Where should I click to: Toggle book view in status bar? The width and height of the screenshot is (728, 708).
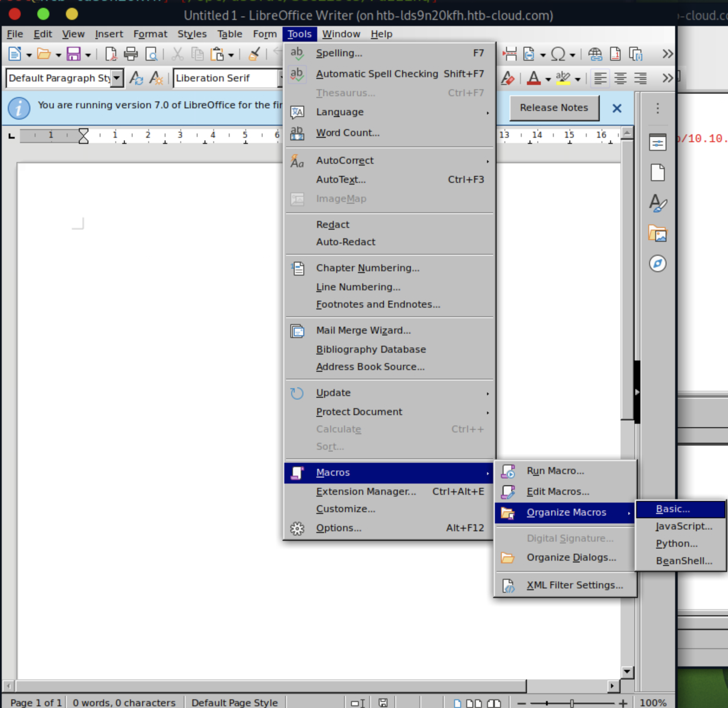[x=494, y=703]
